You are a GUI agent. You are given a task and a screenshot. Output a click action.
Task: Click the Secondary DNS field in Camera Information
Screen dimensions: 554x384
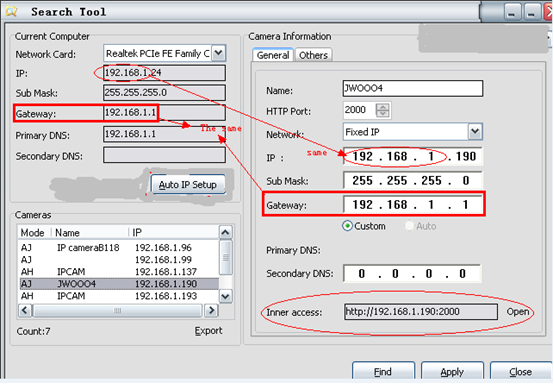pyautogui.click(x=412, y=273)
